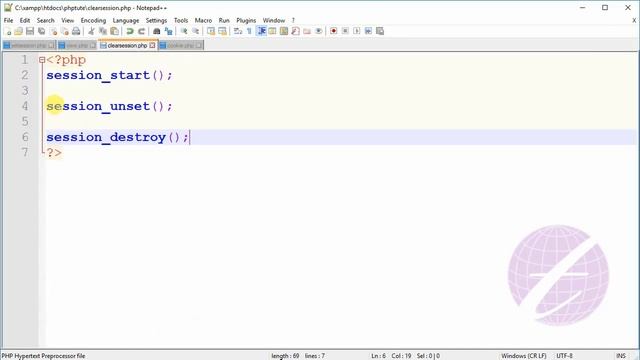
Task: Click the Cut scissors icon
Action: [91, 31]
